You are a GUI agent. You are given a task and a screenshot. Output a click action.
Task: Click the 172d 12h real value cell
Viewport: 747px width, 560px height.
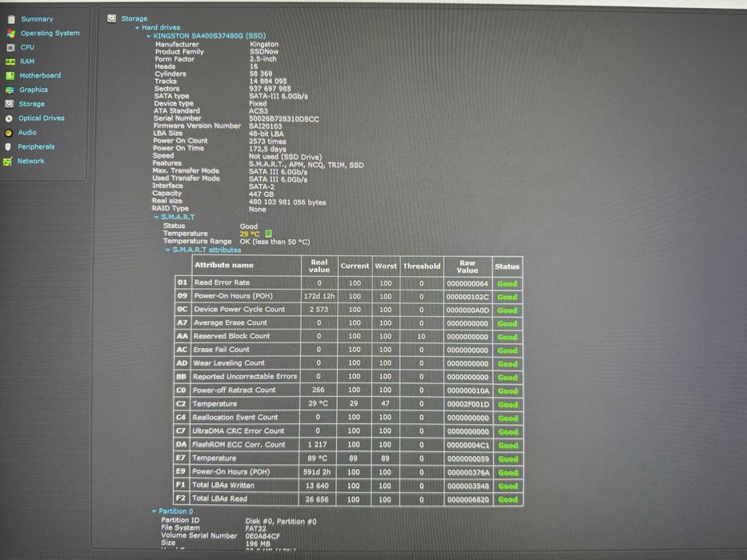pos(319,296)
